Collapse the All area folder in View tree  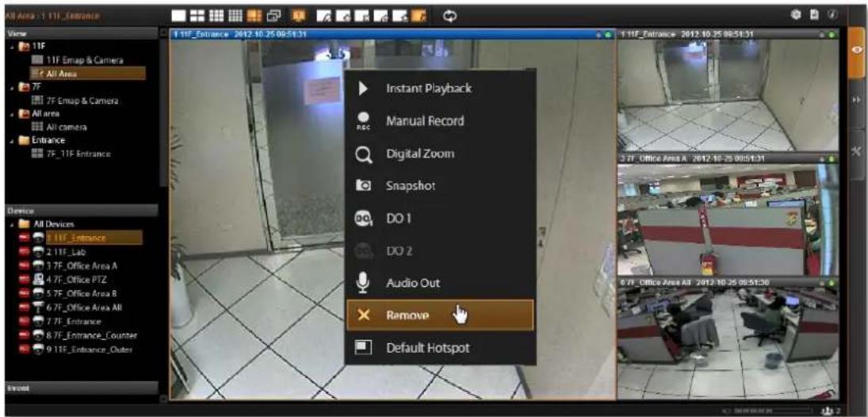tap(12, 113)
